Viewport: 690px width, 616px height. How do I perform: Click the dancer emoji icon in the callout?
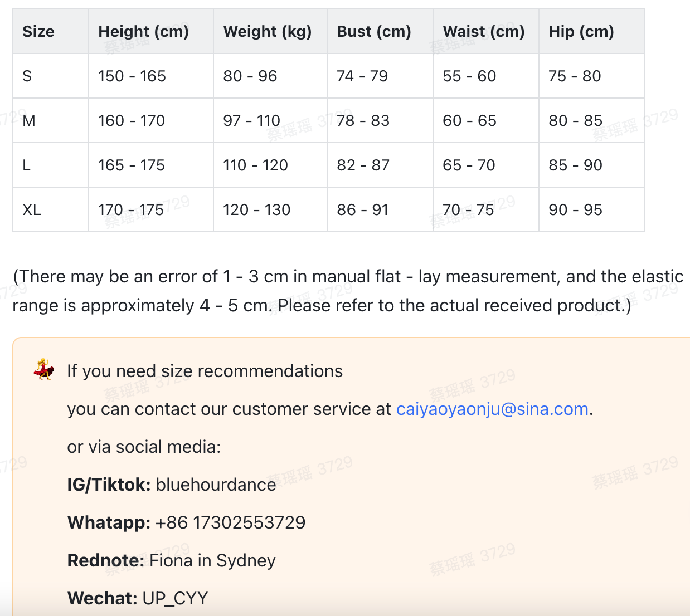[x=43, y=370]
